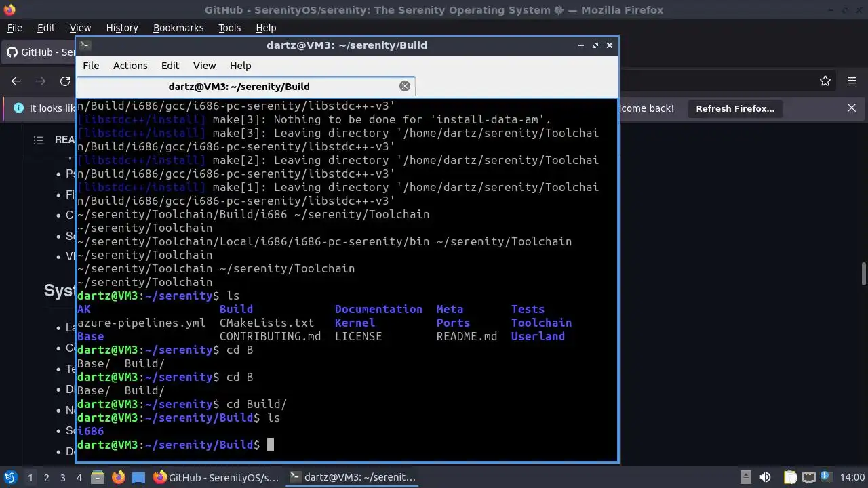The height and width of the screenshot is (488, 868).
Task: Open Firefox View menu
Action: (x=80, y=28)
